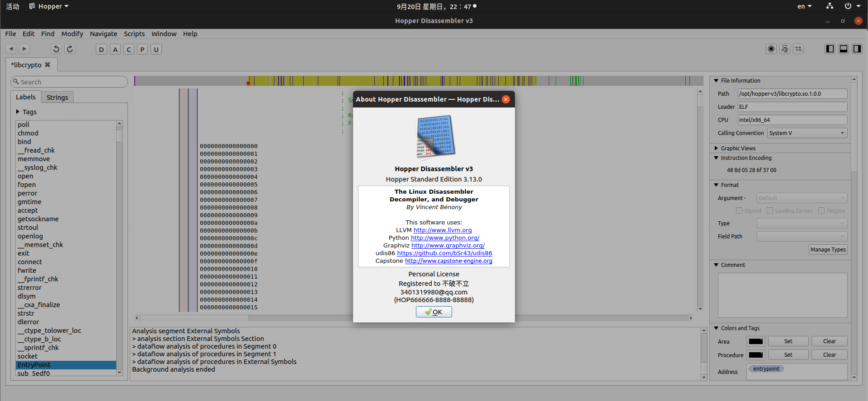Image resolution: width=868 pixels, height=401 pixels.
Task: Collapse the Colors and Tags section
Action: click(716, 328)
